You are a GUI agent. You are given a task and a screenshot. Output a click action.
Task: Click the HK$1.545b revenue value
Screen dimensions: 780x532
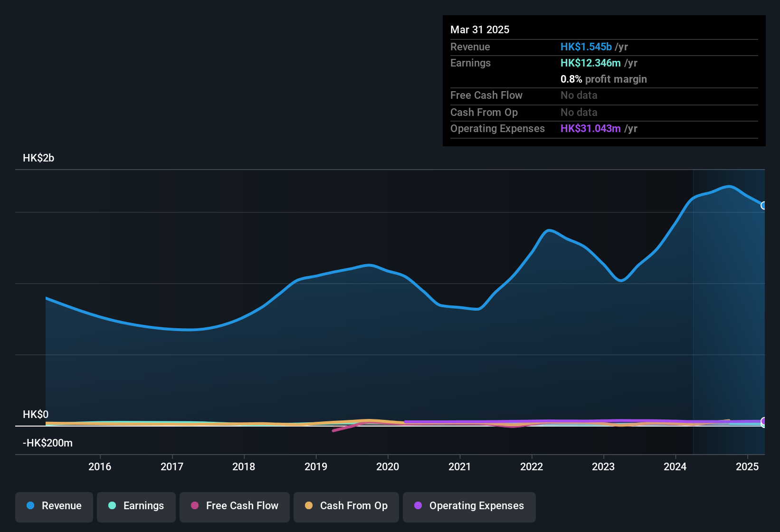(586, 47)
